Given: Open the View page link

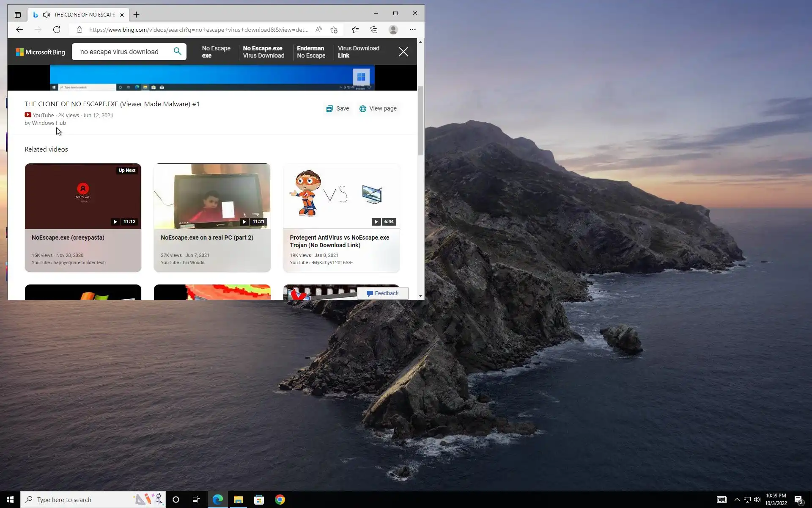Looking at the screenshot, I should coord(378,109).
